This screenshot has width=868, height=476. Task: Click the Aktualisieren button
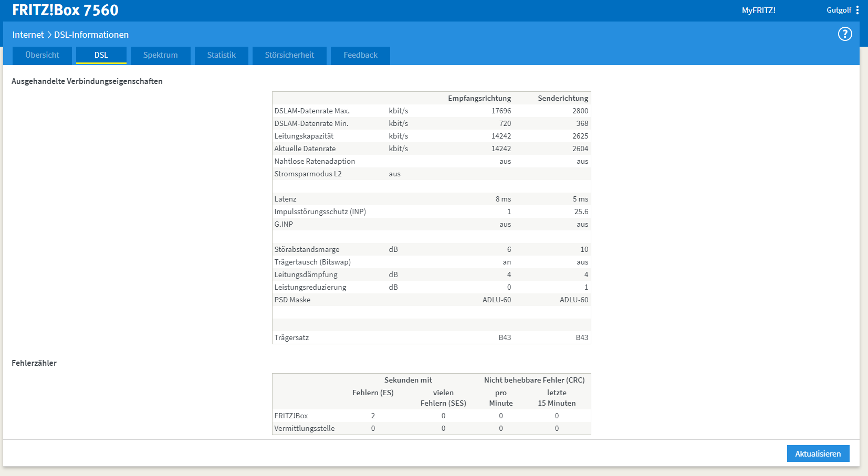[x=818, y=453]
